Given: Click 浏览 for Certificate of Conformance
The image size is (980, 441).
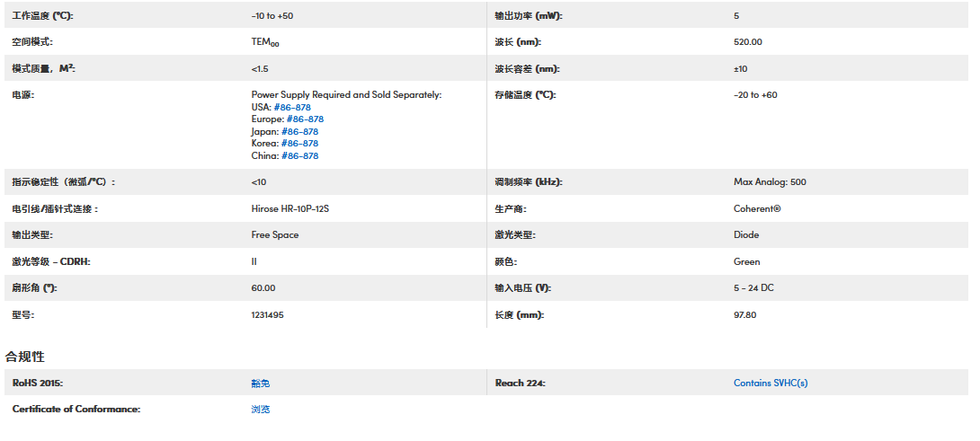Looking at the screenshot, I should point(260,409).
